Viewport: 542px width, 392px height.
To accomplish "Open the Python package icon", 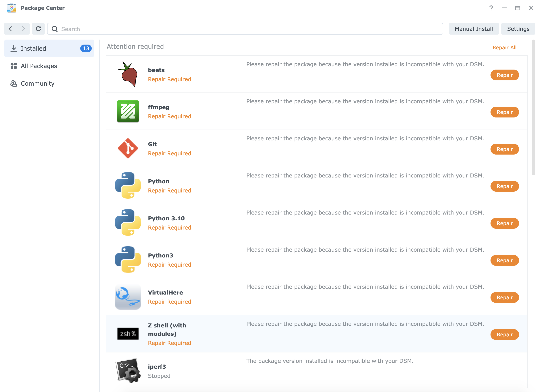I will coord(128,186).
